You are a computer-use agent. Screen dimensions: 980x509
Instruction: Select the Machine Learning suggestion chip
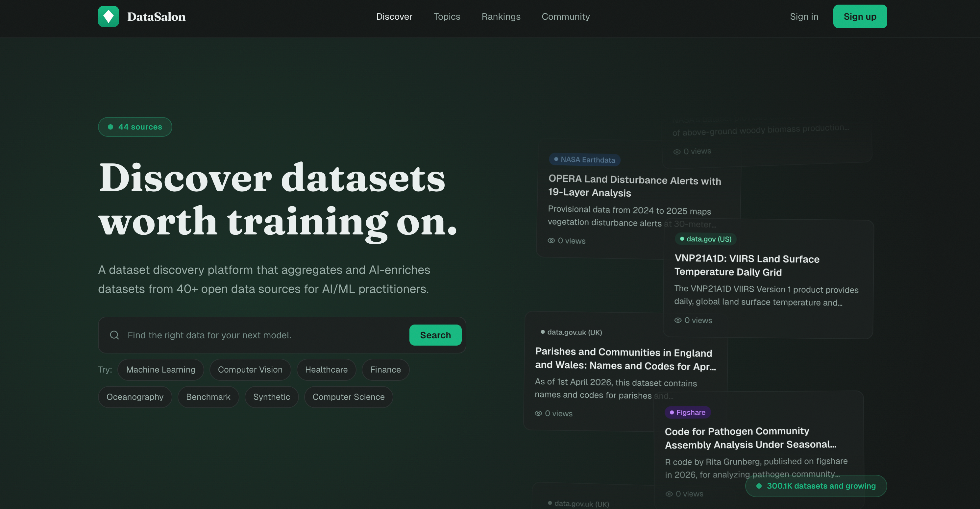click(x=160, y=369)
